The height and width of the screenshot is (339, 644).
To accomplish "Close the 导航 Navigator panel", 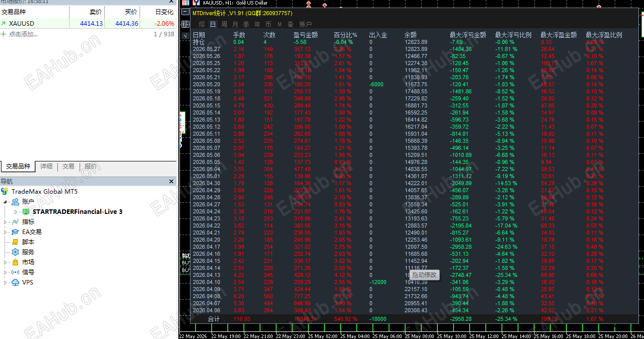I will 171,182.
